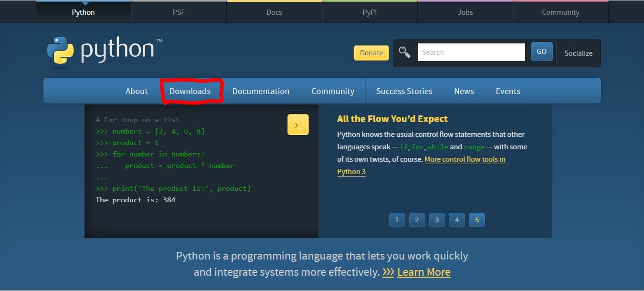Open the PSF section from top bar
The image size is (644, 291).
pos(179,12)
